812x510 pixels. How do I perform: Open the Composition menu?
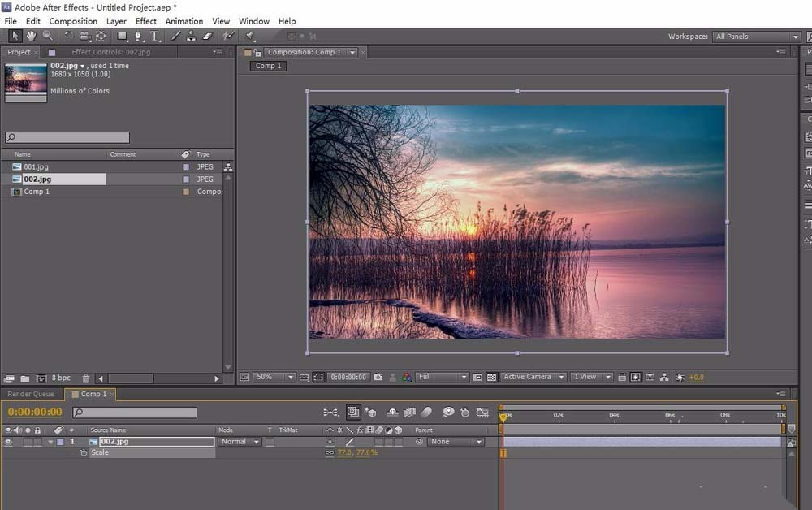tap(73, 21)
